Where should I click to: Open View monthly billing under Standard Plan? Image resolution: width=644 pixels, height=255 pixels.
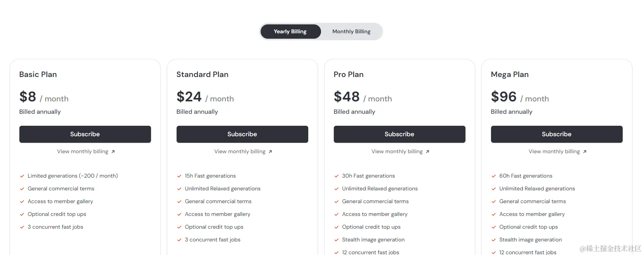coord(240,152)
